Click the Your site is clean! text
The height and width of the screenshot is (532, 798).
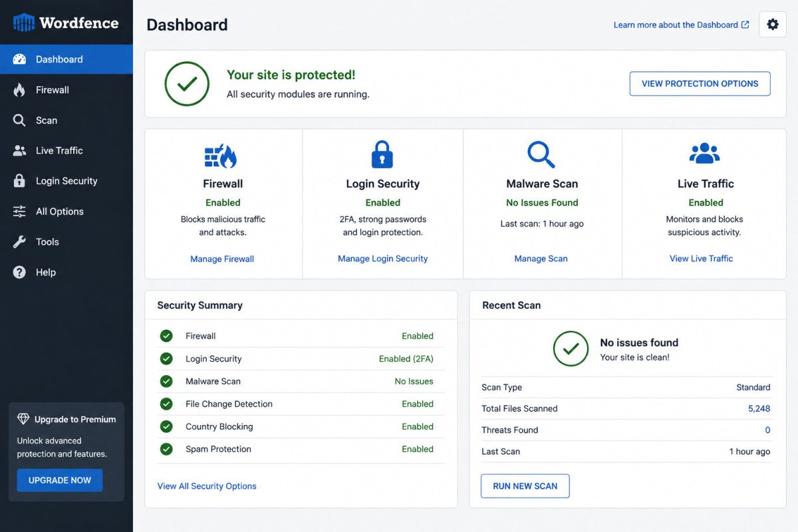click(635, 358)
